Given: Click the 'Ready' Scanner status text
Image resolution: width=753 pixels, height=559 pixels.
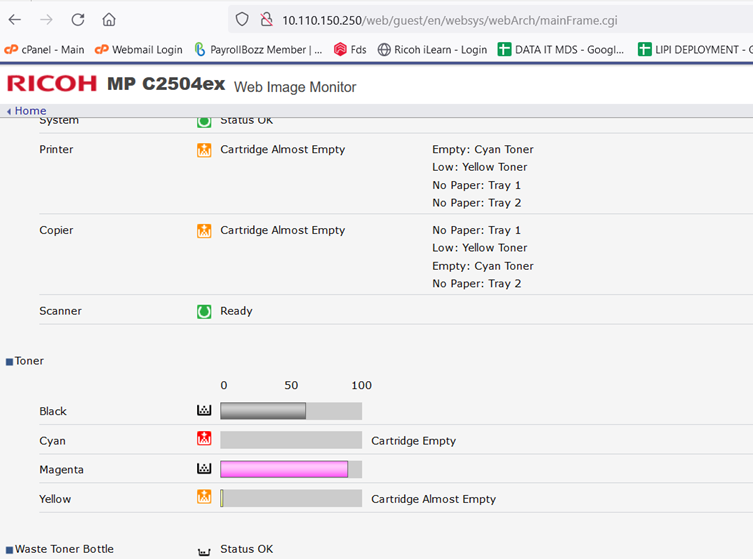Looking at the screenshot, I should (x=236, y=311).
